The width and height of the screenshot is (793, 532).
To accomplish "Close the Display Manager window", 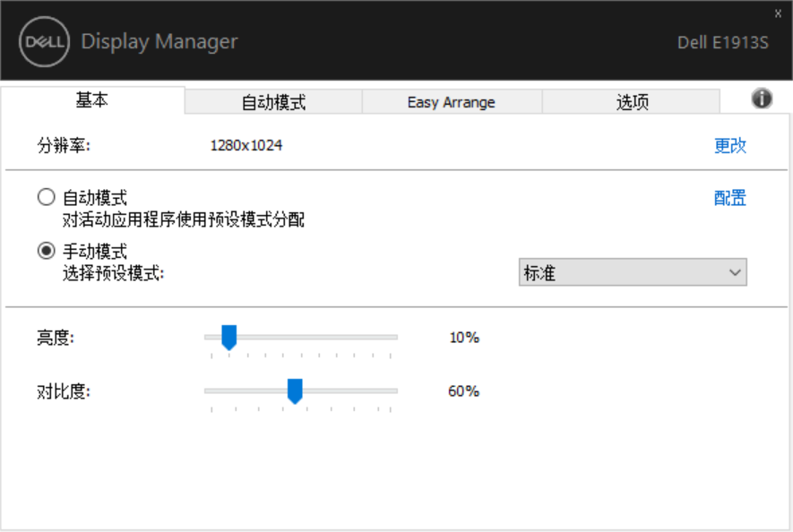I will 778,13.
